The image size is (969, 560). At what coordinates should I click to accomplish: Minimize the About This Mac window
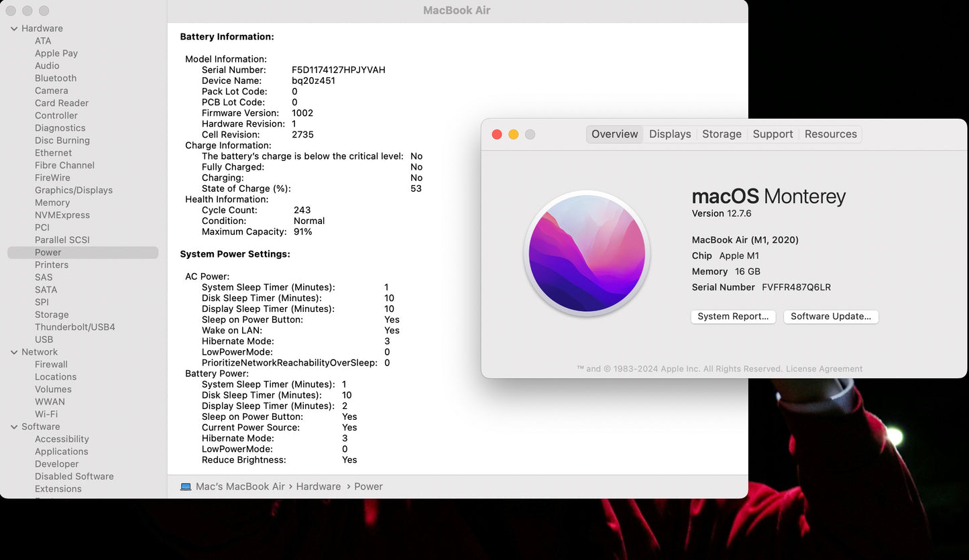click(513, 135)
